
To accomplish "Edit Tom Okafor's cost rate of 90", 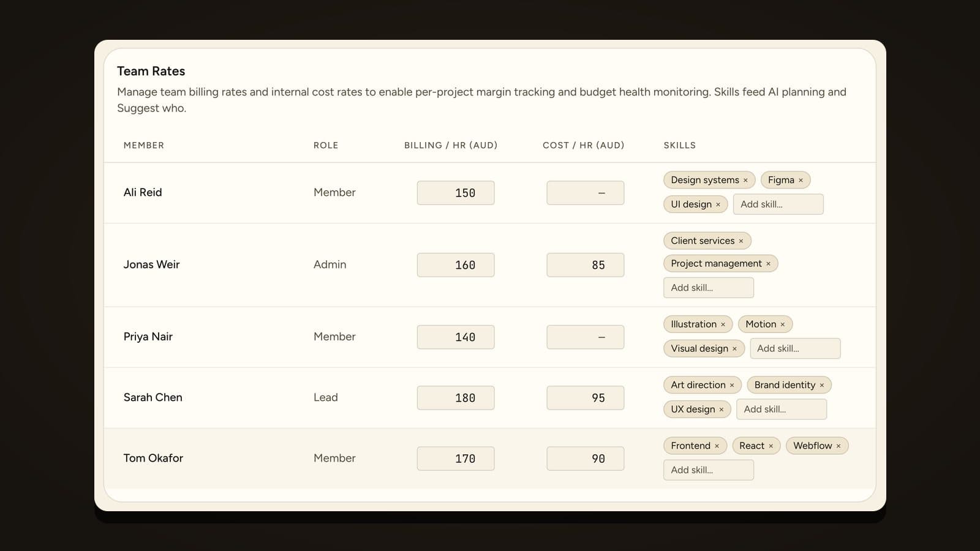I will 586,459.
